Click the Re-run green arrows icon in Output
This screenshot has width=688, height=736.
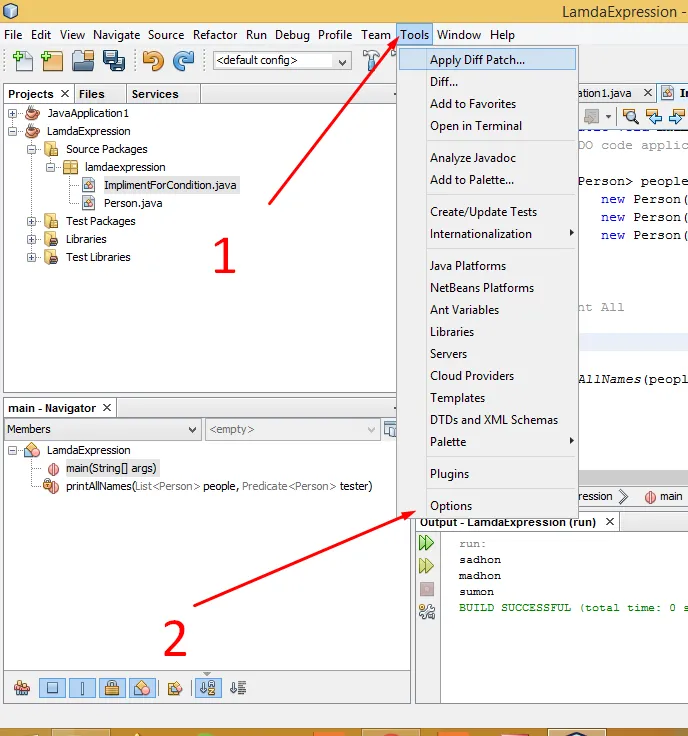pos(426,543)
